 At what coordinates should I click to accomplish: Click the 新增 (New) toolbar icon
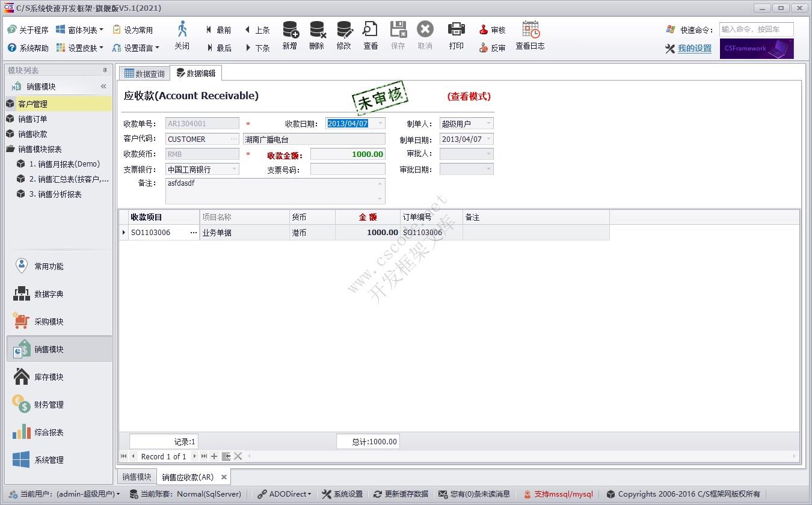pos(290,37)
